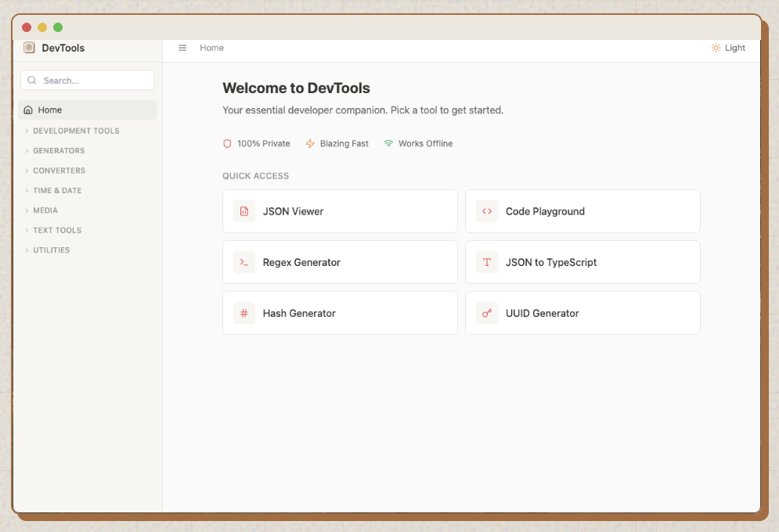Click the 100% Private shield icon

[227, 143]
